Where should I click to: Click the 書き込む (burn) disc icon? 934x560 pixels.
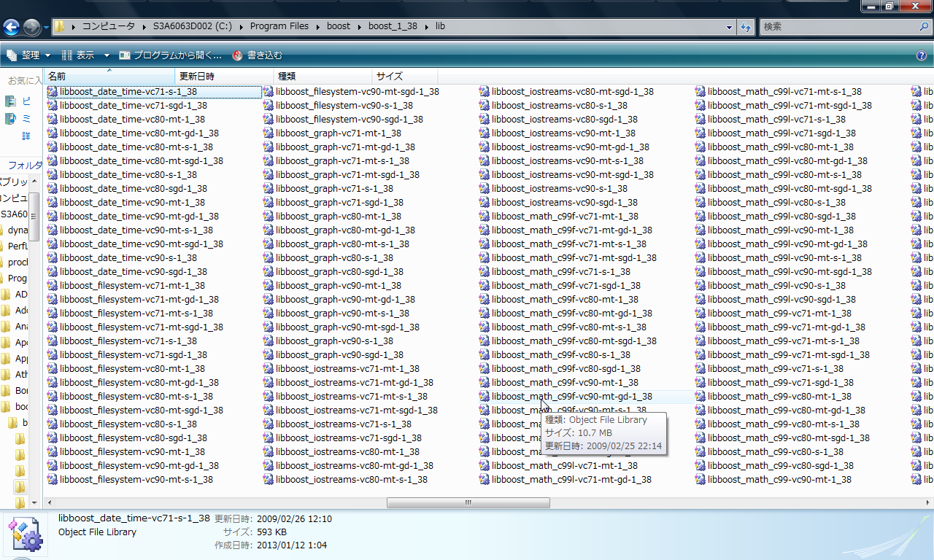tap(238, 55)
